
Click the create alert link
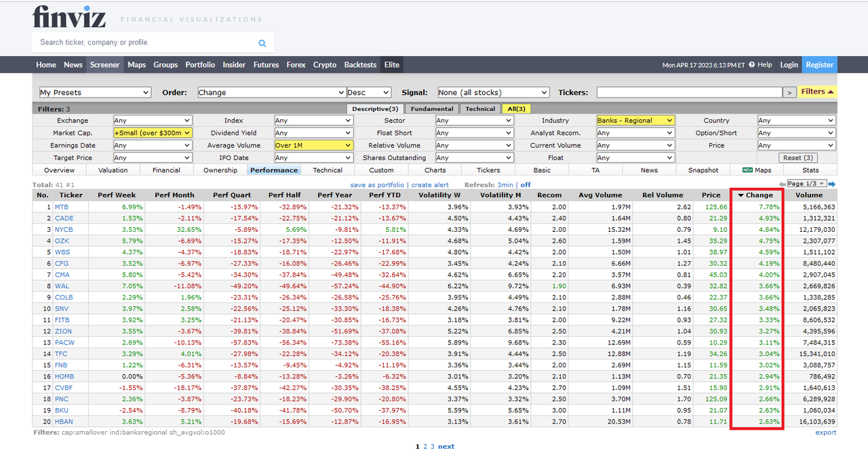pos(430,185)
